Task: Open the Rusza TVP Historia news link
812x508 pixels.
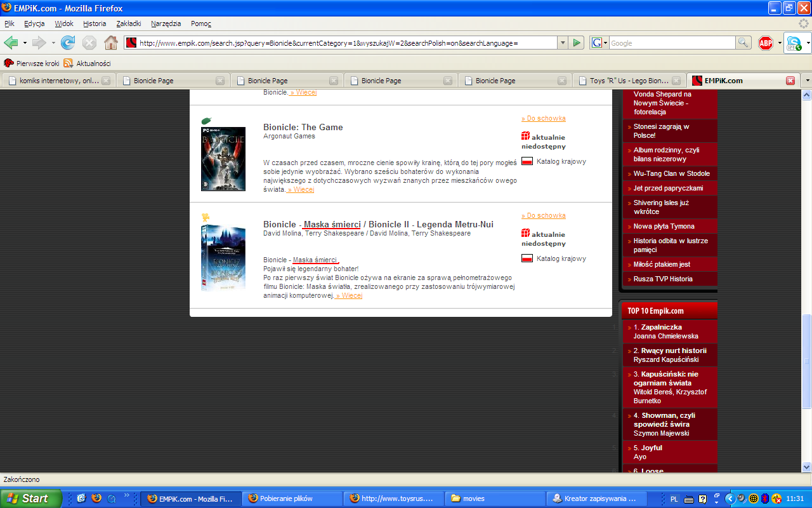Action: 663,279
